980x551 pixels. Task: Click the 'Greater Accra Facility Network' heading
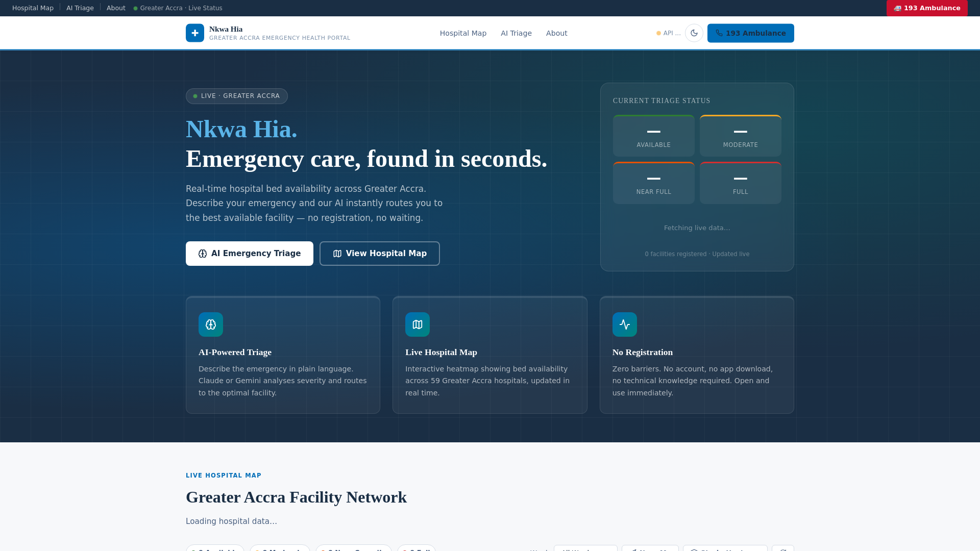click(296, 497)
